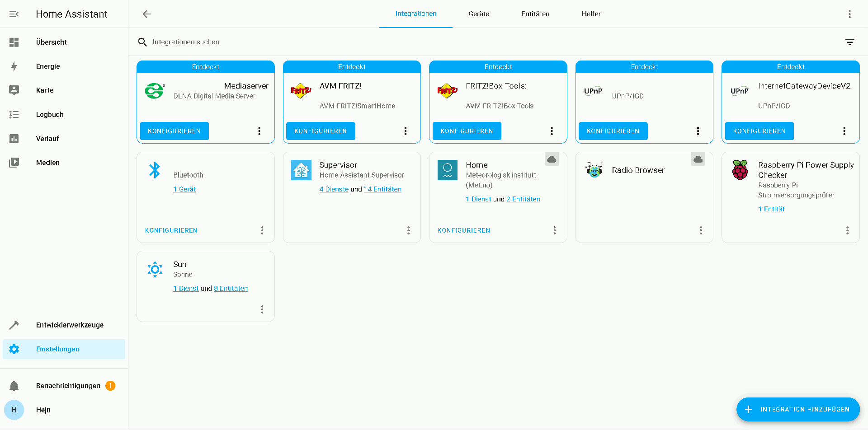
Task: Go back using the arrow icon
Action: (x=146, y=14)
